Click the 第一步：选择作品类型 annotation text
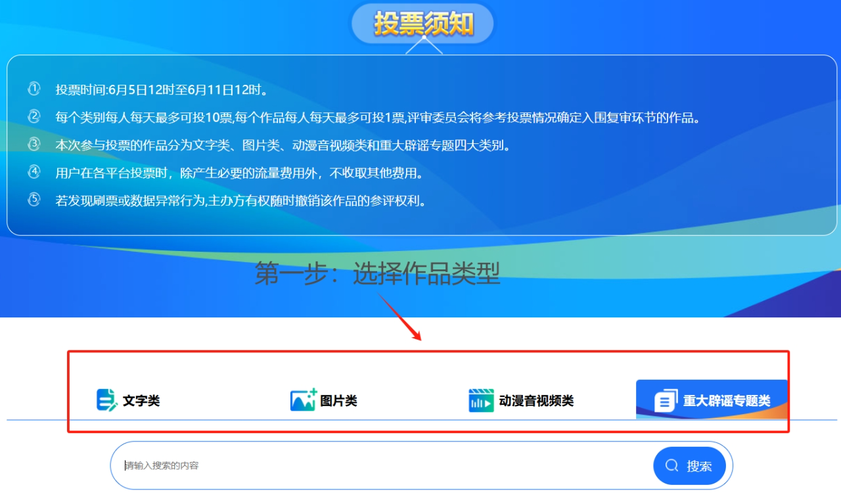Screen dimensions: 841x504 (x=378, y=273)
